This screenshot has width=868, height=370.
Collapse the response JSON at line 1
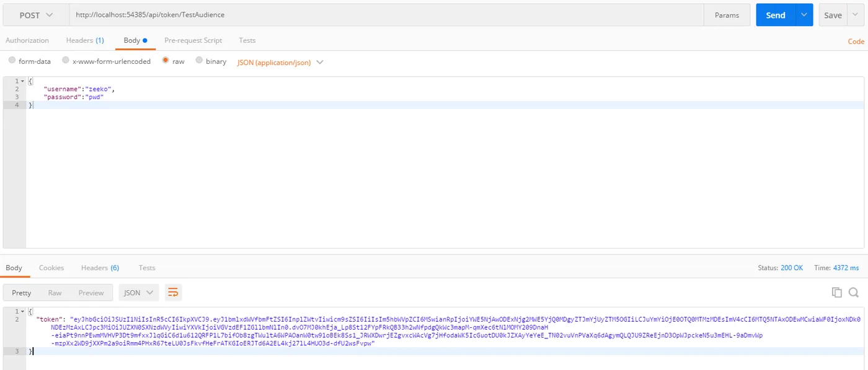[23, 311]
